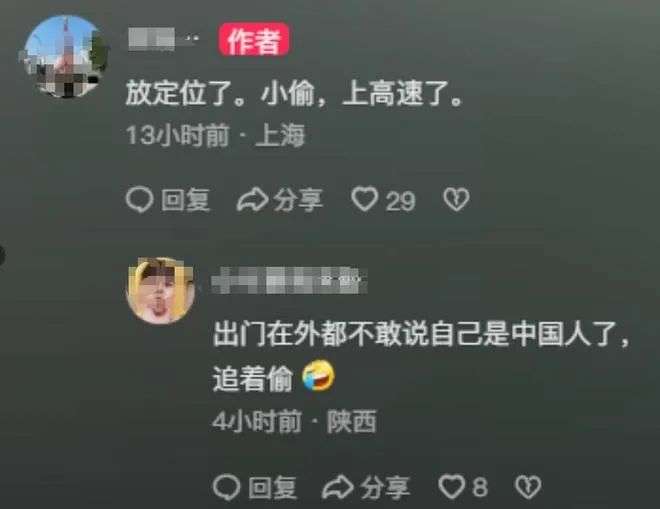Like the author's comment with 29 likes
The image size is (660, 509).
tap(365, 199)
